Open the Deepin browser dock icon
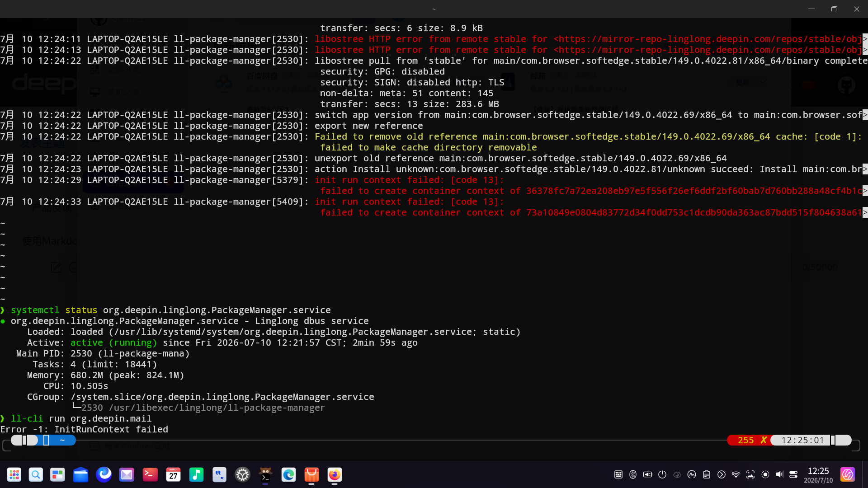 (104, 474)
